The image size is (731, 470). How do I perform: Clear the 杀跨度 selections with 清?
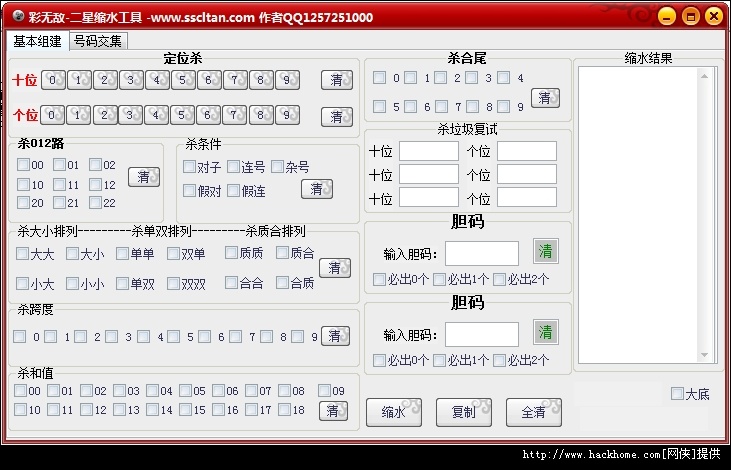pos(335,336)
